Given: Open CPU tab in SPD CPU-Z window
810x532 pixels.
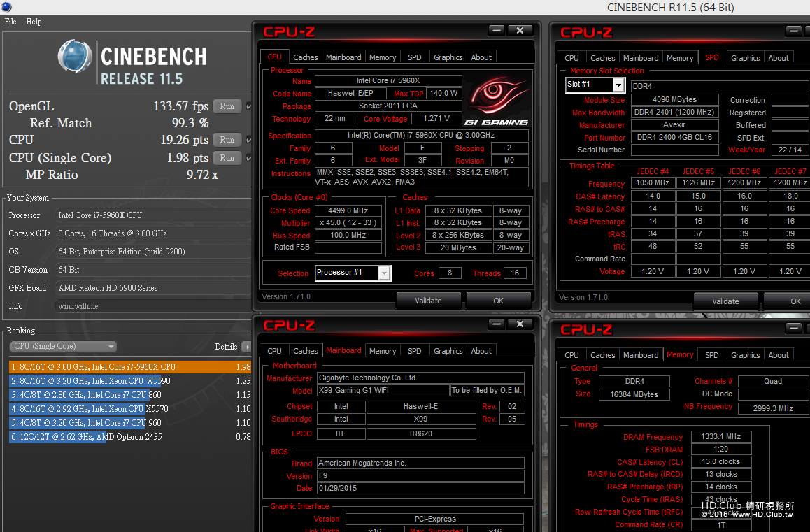Looking at the screenshot, I should coord(571,58).
